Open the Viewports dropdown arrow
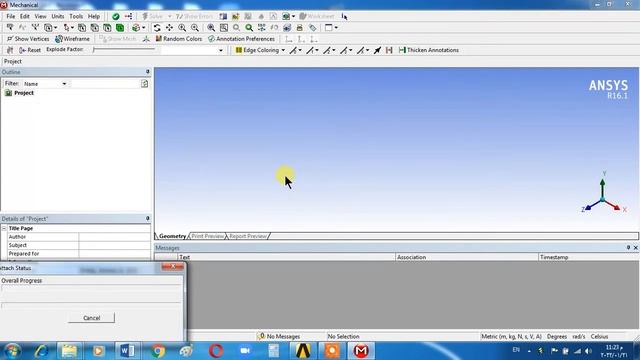Screen dimensions: 640x360 [x=336, y=28]
